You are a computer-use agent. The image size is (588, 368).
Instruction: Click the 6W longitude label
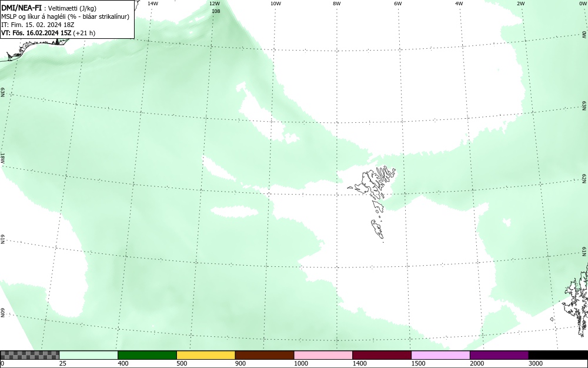398,4
